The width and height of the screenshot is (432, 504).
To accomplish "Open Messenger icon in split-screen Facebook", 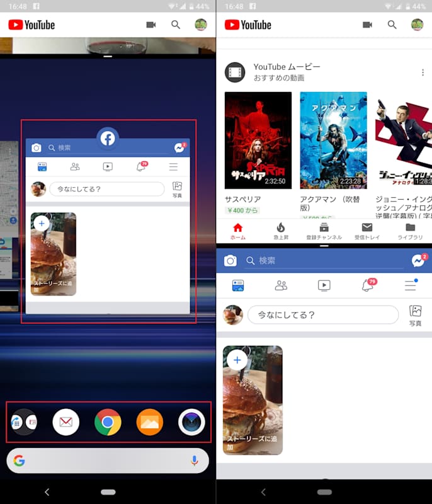I will 419,260.
